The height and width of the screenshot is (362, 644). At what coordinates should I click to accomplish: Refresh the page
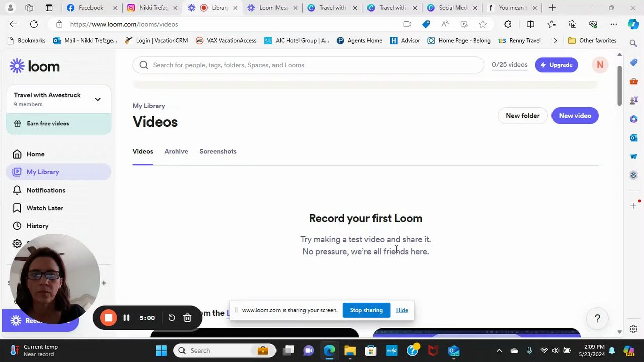pos(34,24)
